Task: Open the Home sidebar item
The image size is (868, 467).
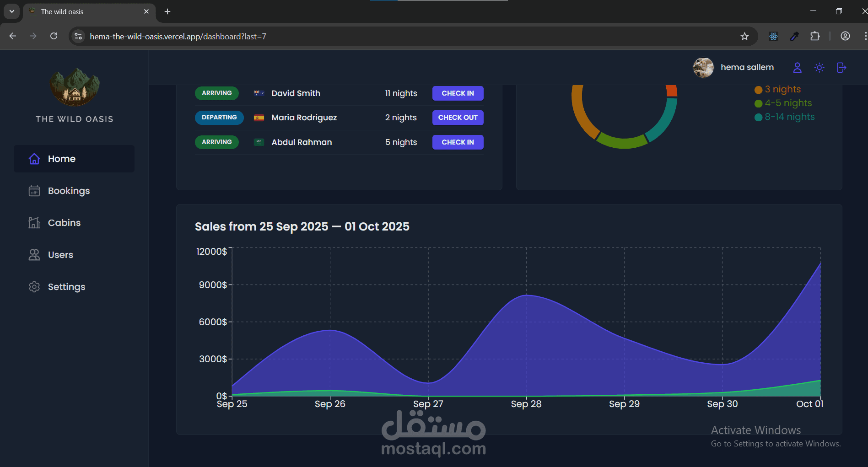Action: [x=74, y=159]
